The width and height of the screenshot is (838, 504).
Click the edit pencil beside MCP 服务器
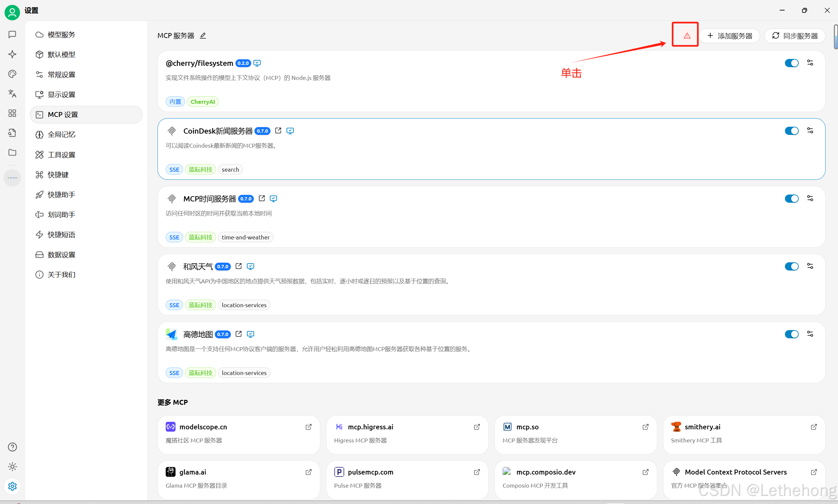click(x=203, y=36)
